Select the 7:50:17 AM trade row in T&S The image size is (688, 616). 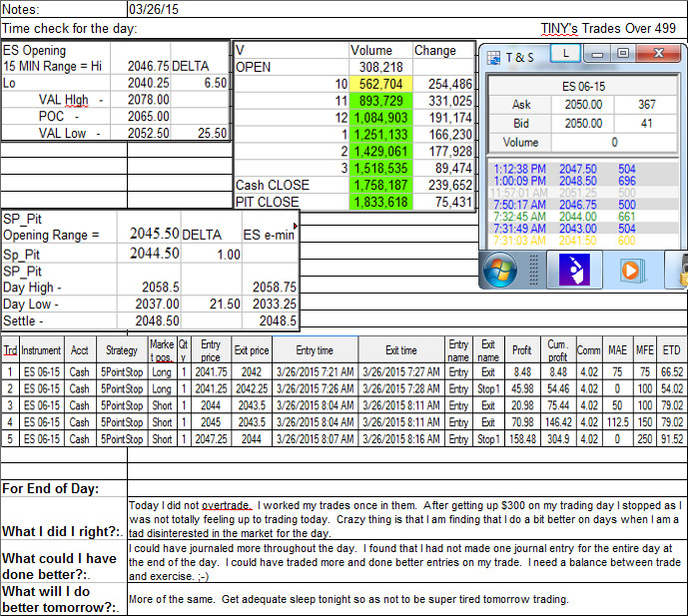point(583,205)
